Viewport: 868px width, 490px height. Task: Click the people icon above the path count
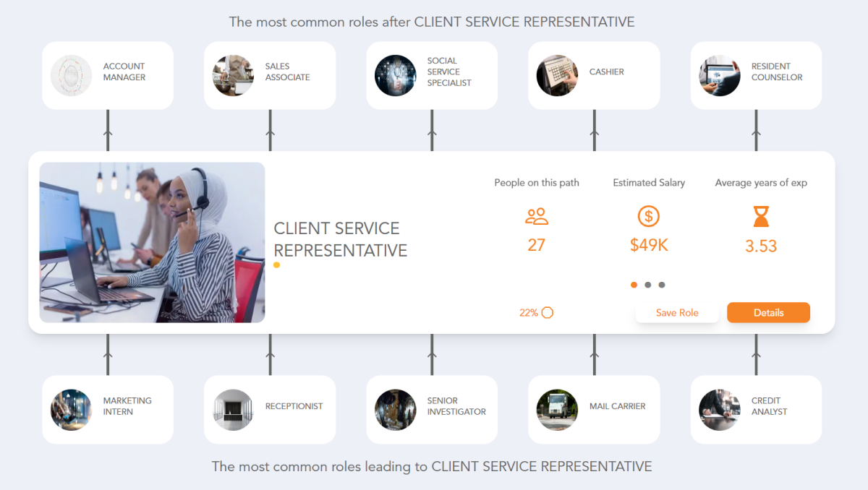pos(536,215)
